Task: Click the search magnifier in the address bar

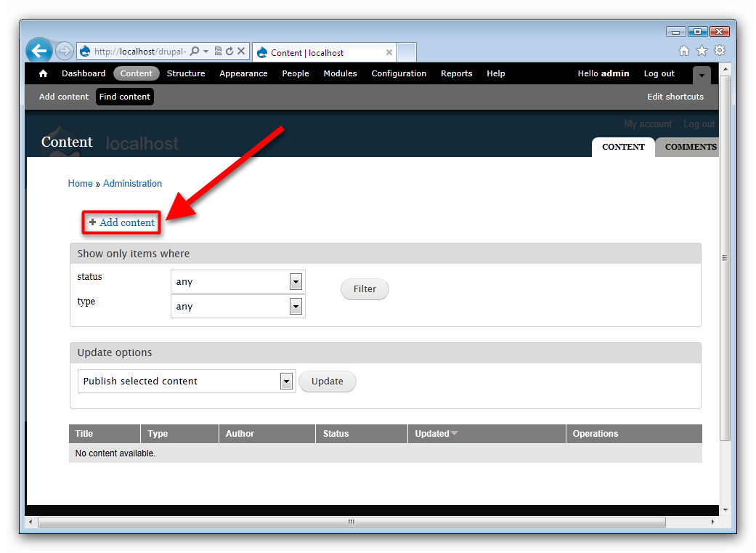Action: click(195, 52)
